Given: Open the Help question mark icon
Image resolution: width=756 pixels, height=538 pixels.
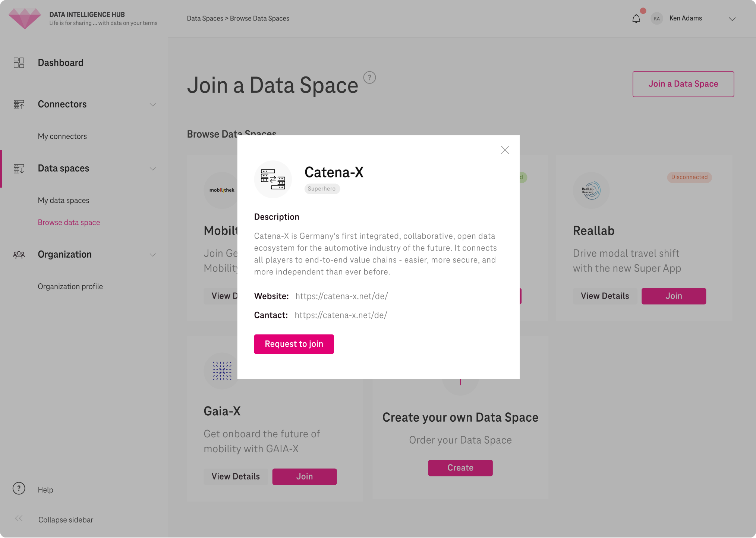Looking at the screenshot, I should (19, 488).
